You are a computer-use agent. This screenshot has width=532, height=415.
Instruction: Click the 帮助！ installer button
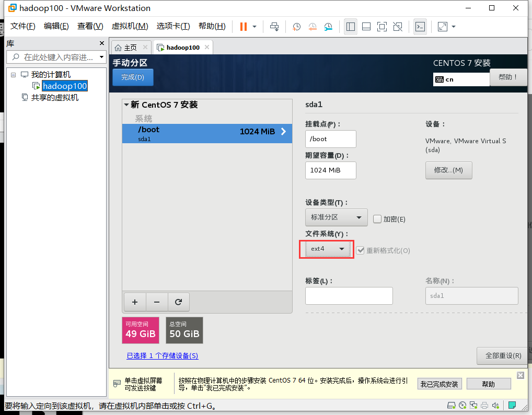point(508,77)
